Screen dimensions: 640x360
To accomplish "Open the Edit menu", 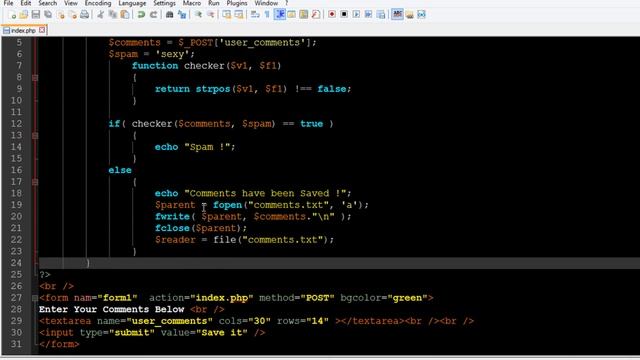I will pyautogui.click(x=26, y=3).
